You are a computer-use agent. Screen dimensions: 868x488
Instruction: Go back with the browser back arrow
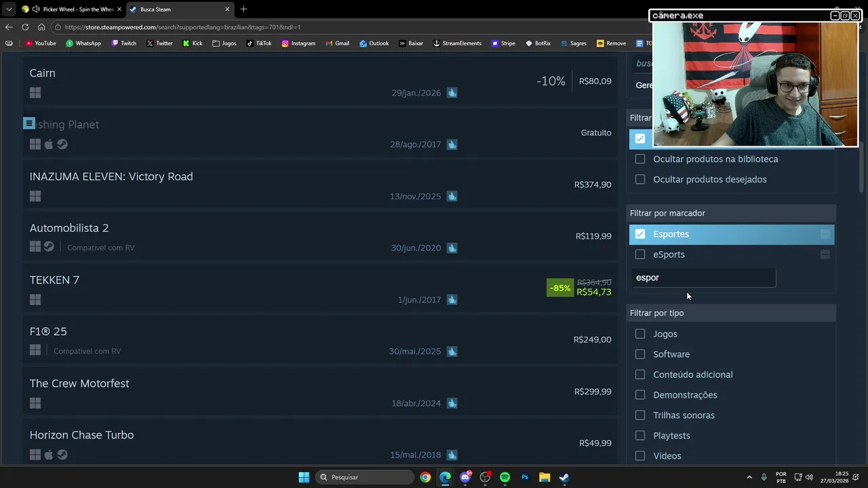point(9,27)
